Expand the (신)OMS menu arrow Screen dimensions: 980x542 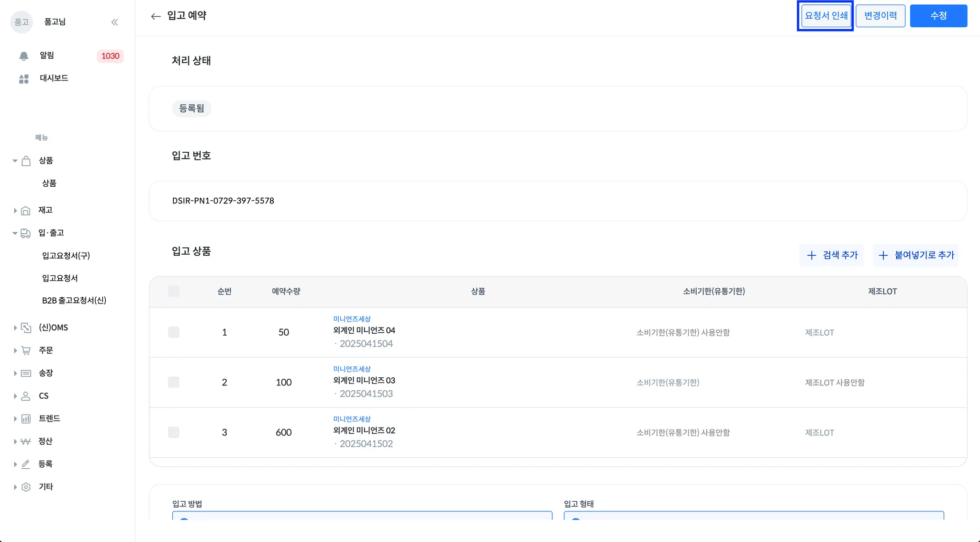point(15,328)
